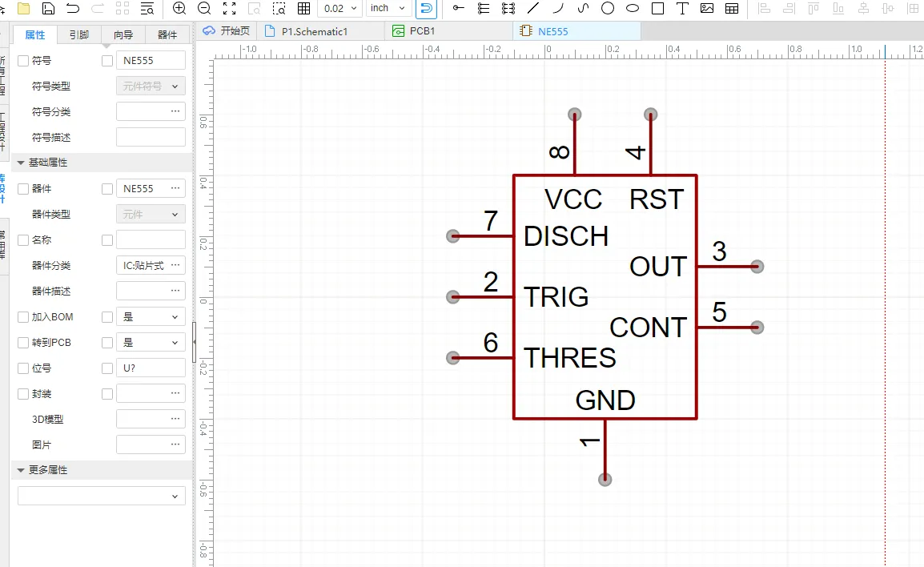
Task: Select the ellipse drawing tool
Action: 633,8
